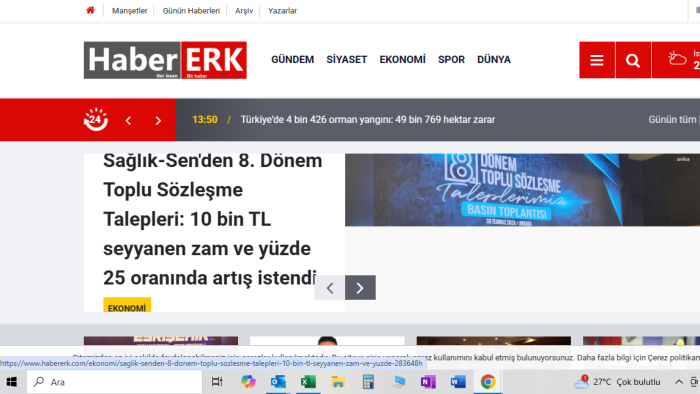This screenshot has width=700, height=394.
Task: Click the HaberERK logo
Action: [x=165, y=60]
